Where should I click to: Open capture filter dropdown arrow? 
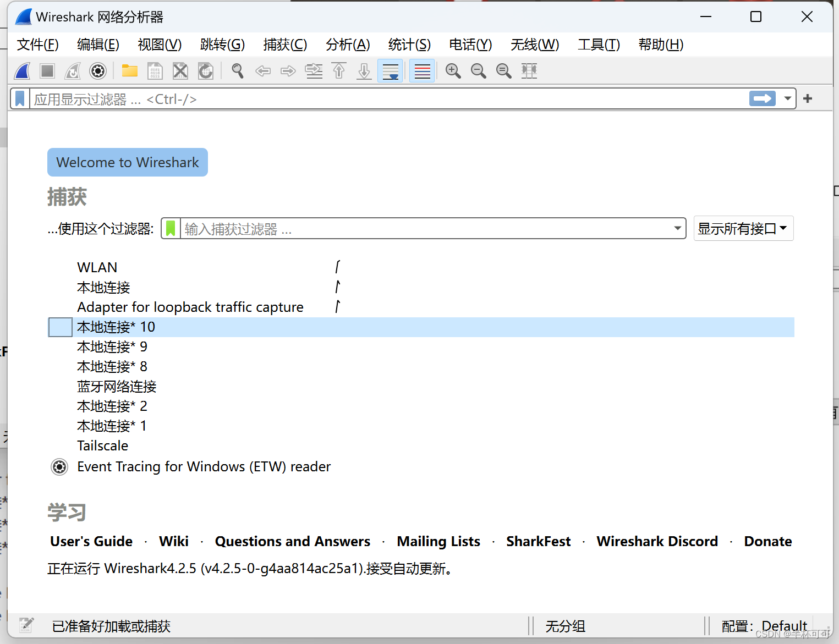(678, 228)
